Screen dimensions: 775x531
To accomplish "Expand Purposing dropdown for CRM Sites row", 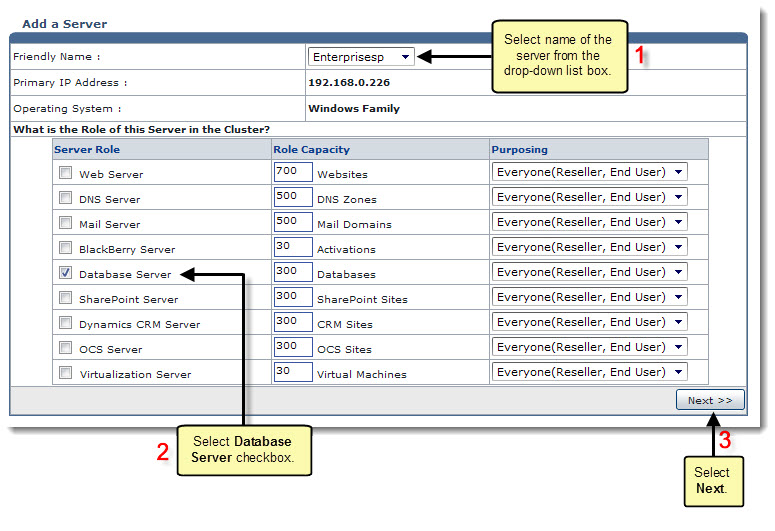I will tap(589, 322).
